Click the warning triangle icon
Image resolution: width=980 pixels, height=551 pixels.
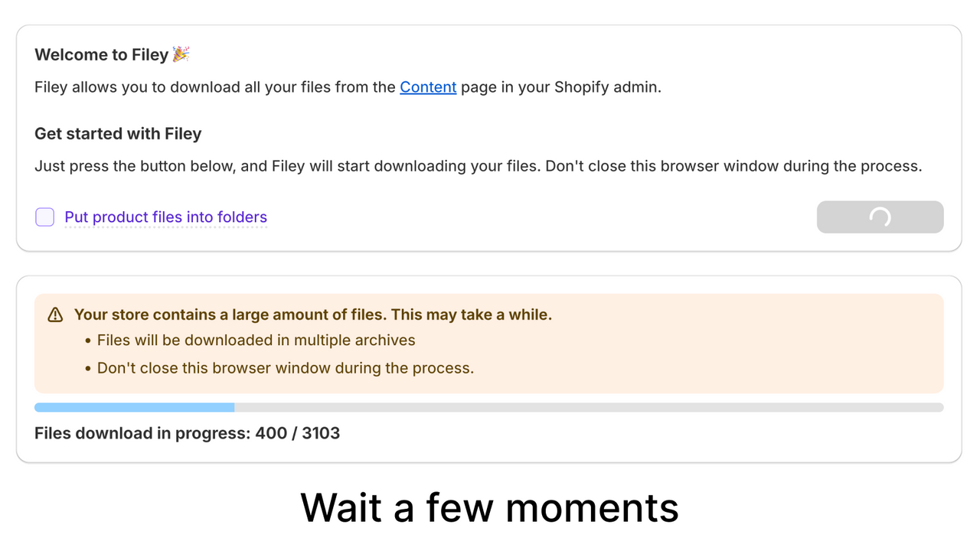tap(55, 315)
